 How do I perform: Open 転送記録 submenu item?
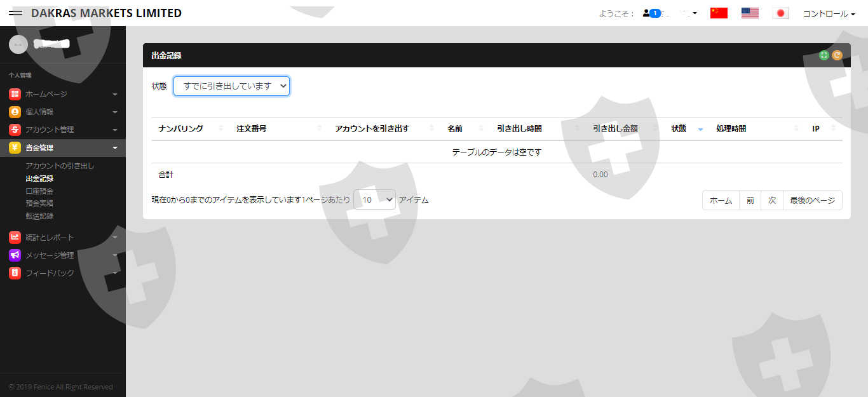coord(39,216)
